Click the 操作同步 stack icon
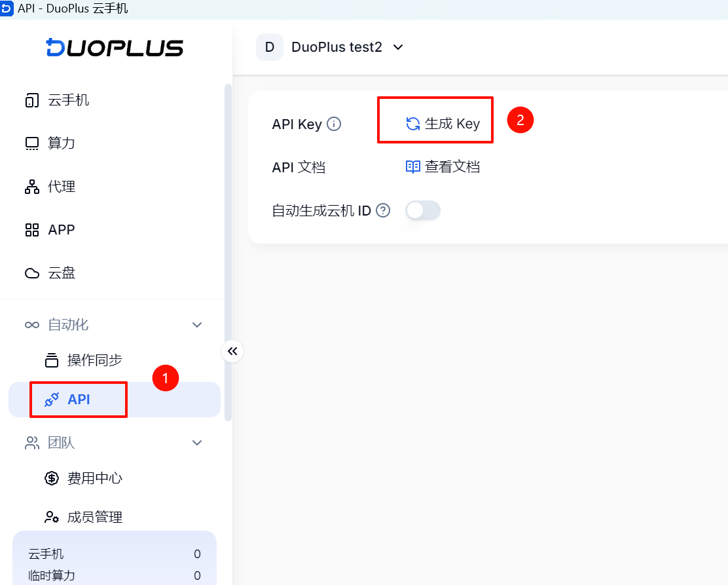 click(52, 360)
